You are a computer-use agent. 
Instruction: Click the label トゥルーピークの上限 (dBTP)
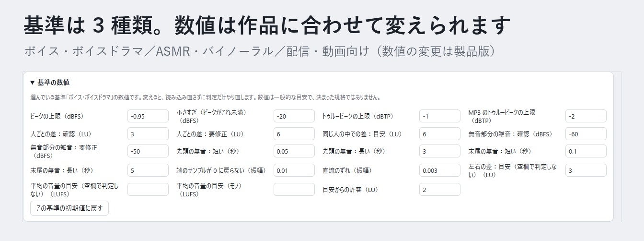[358, 117]
